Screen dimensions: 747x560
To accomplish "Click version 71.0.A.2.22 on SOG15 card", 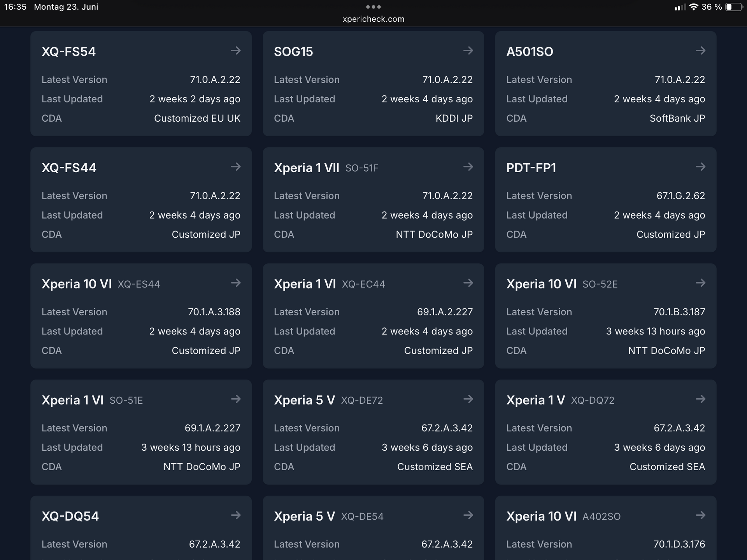I will pos(447,80).
